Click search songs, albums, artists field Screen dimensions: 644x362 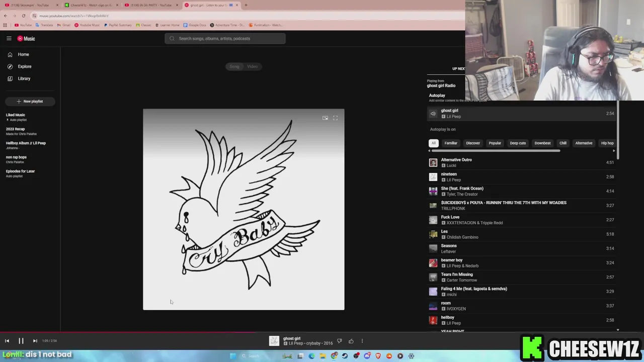[225, 38]
